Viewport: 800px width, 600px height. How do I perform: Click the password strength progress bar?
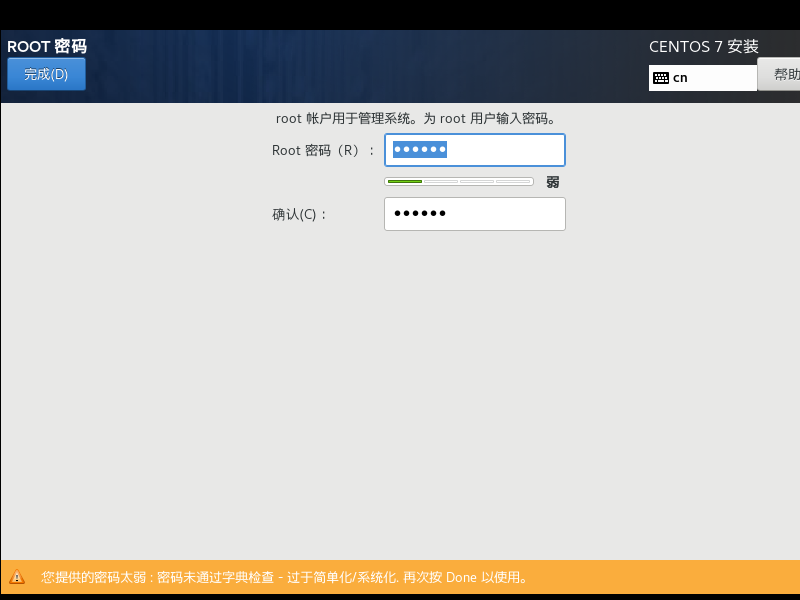pyautogui.click(x=459, y=182)
